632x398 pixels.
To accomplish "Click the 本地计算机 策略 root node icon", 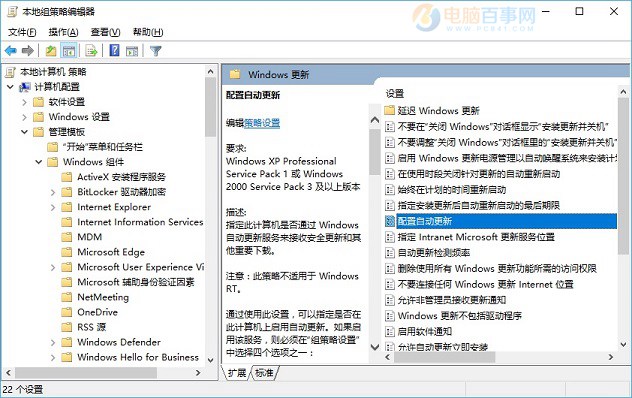I will pos(11,72).
